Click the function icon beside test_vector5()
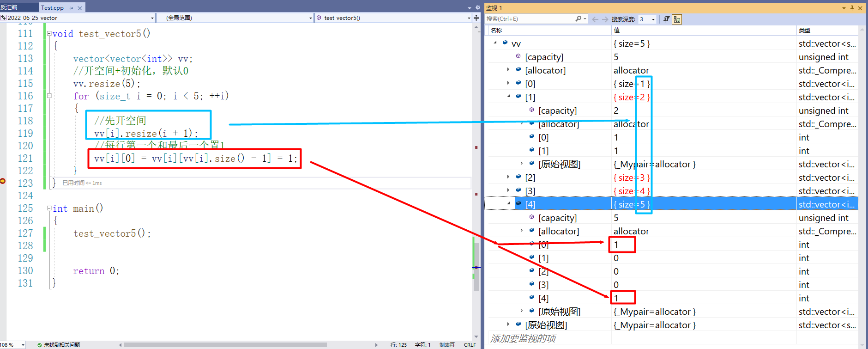Screen dimensions: 868x349 tap(319, 18)
